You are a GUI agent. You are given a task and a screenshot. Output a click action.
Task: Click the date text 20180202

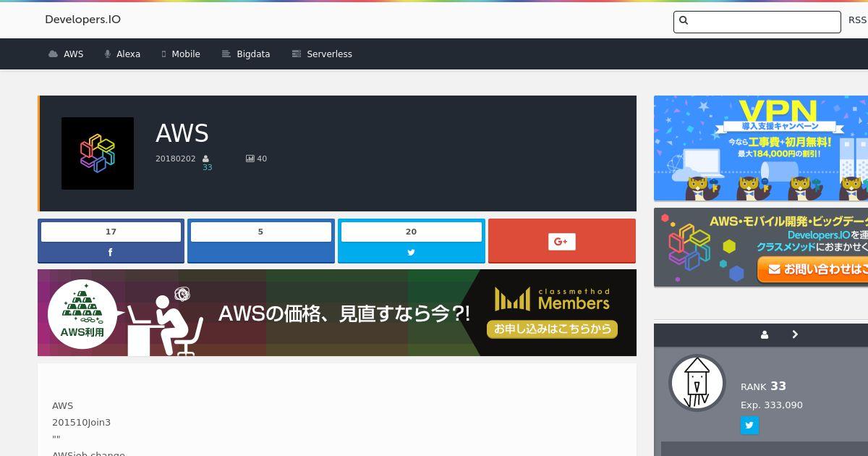tap(176, 159)
